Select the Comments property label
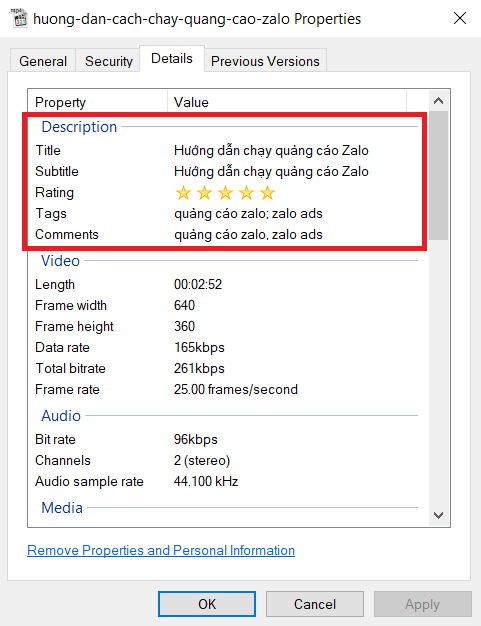Screen dimensions: 481x626 (67, 234)
